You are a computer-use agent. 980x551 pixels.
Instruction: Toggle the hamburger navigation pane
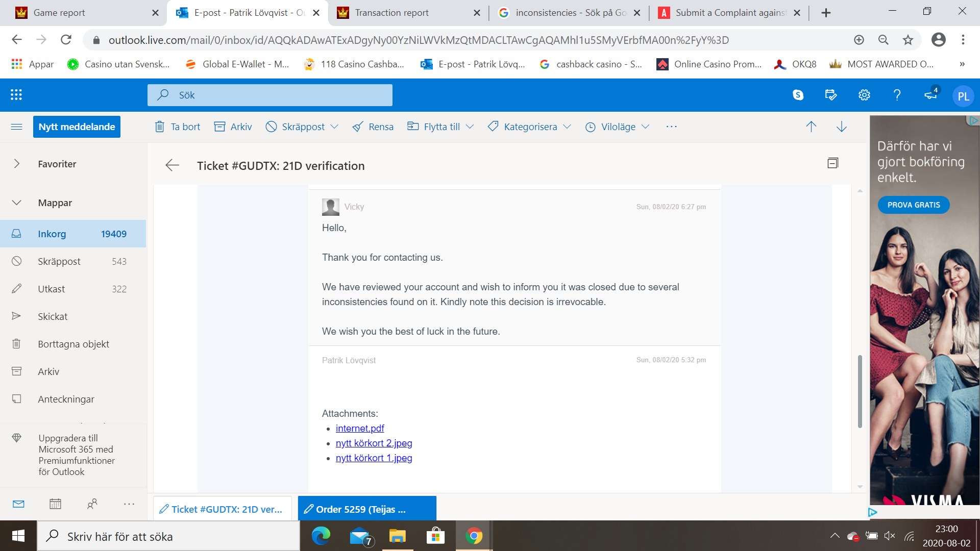coord(16,127)
